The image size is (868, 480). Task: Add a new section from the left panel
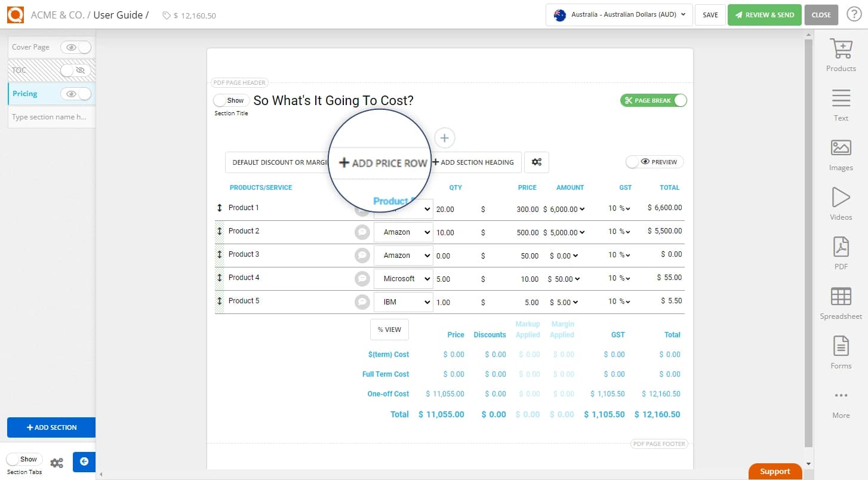click(51, 427)
